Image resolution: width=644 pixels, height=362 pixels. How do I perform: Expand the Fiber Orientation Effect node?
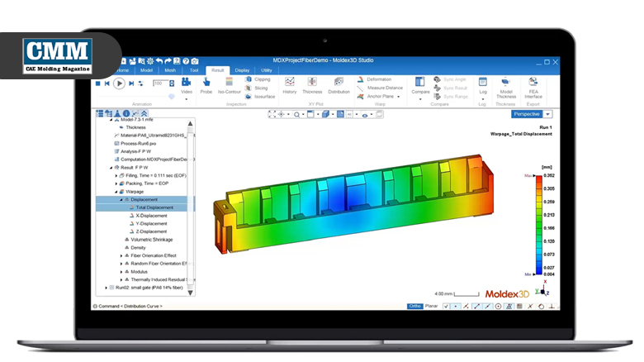(121, 256)
